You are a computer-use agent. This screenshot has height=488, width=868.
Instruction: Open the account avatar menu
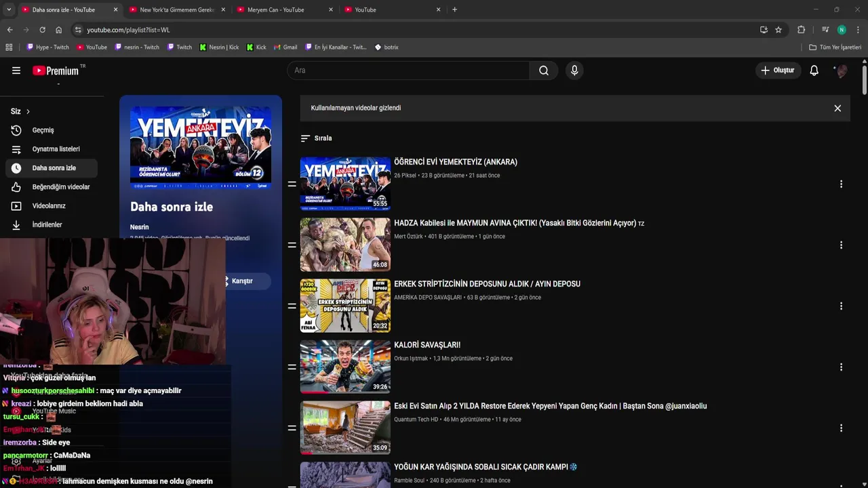tap(842, 70)
